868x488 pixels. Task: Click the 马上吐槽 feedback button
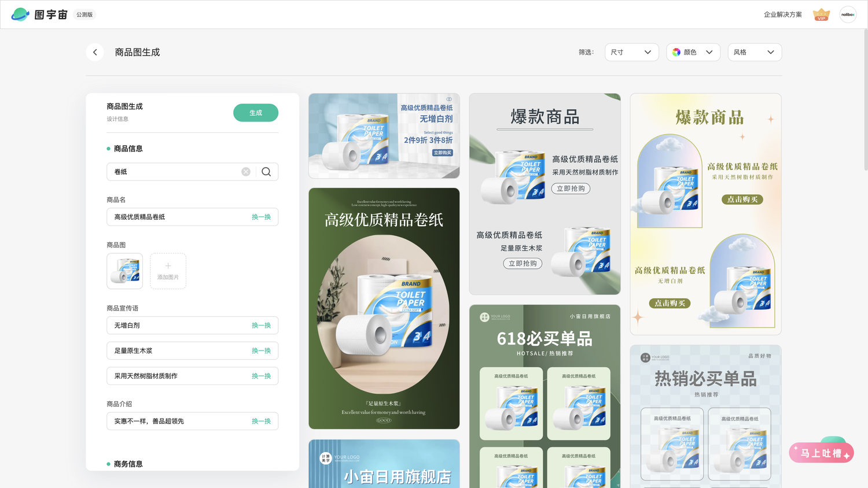821,453
